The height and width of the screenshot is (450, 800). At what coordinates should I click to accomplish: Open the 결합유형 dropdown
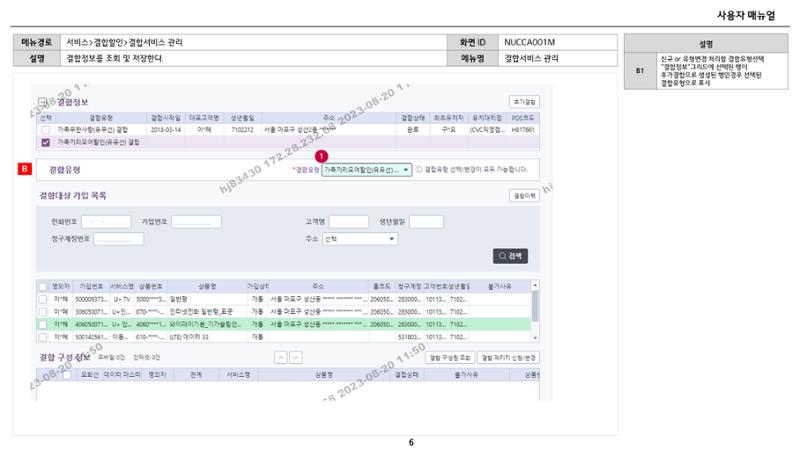[366, 170]
